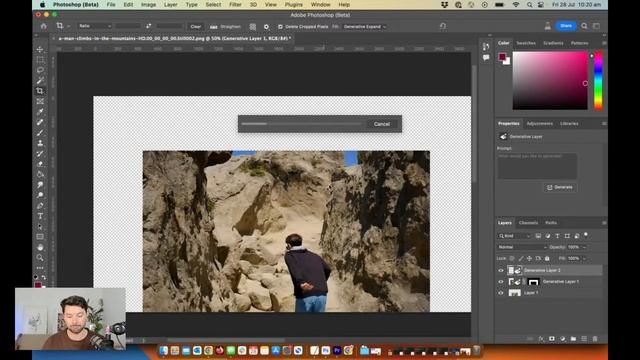Hide Generative Layer 1 visibility eye
The height and width of the screenshot is (360, 640).
tap(501, 282)
